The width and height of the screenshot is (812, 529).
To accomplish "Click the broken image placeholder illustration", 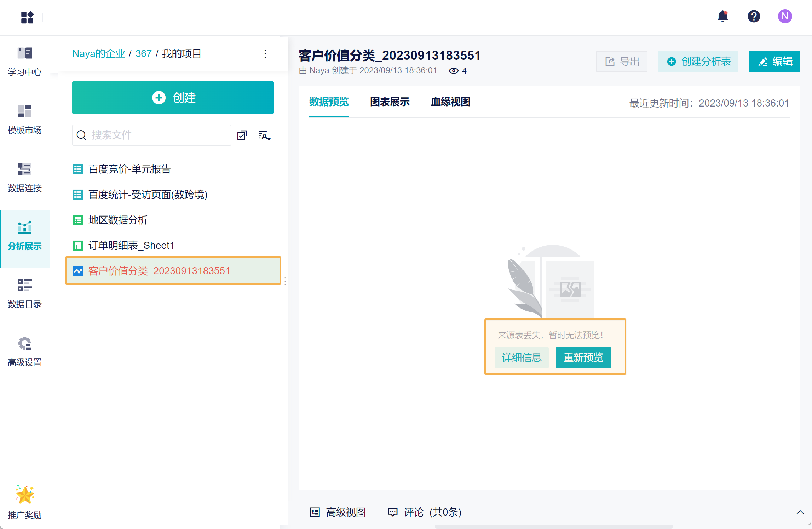I will click(551, 282).
